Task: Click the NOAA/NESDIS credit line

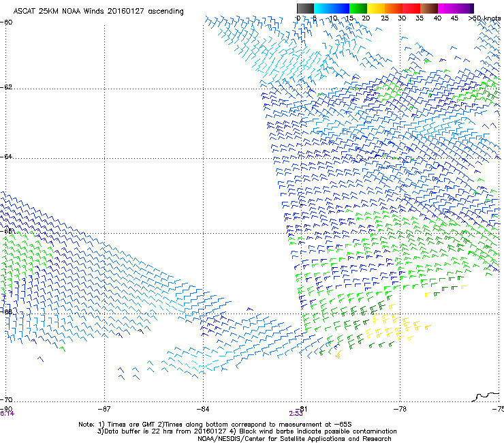Action: 294,439
